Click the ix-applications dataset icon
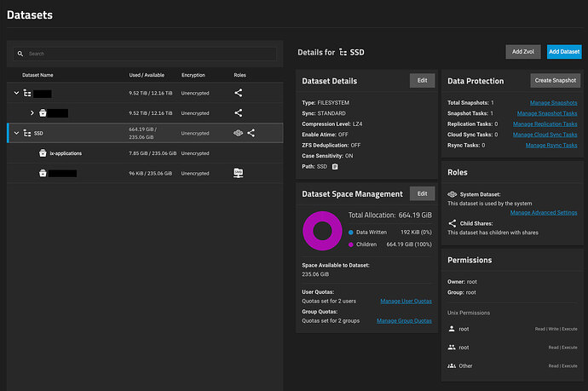588x391 pixels. pos(43,153)
